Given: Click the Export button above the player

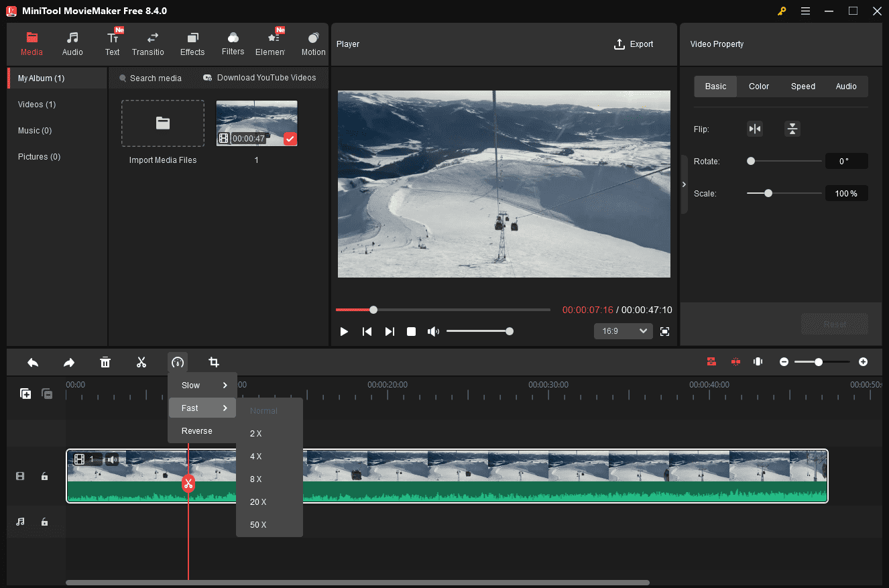Looking at the screenshot, I should (634, 44).
